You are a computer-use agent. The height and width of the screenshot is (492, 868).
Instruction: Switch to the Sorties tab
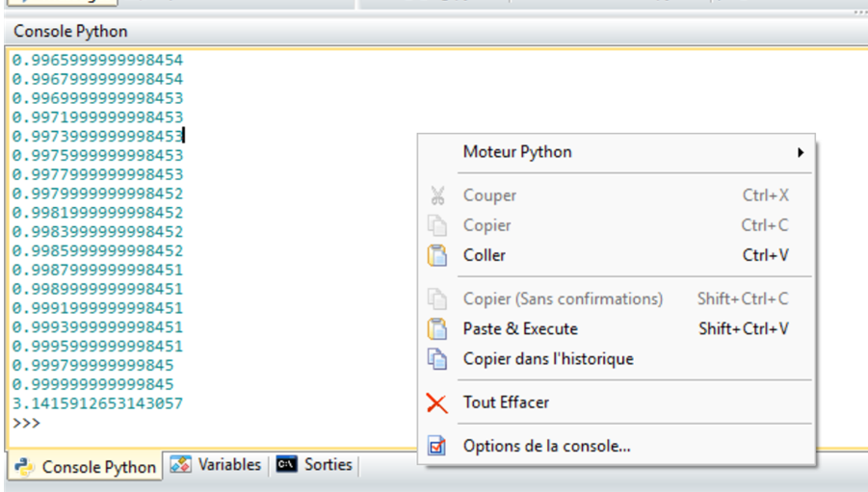pos(328,465)
